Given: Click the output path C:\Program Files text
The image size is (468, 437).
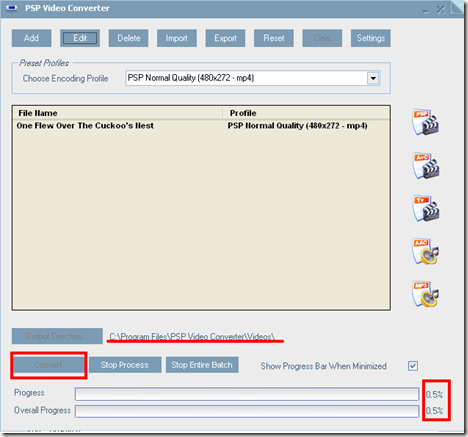Looking at the screenshot, I should pos(192,337).
